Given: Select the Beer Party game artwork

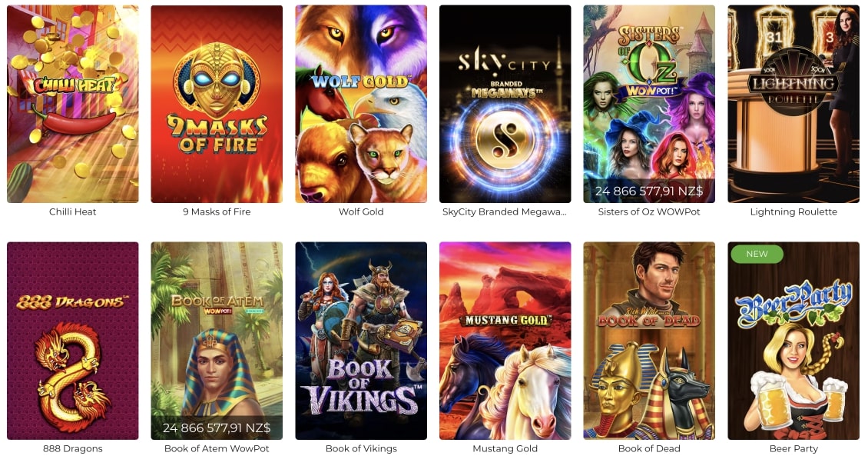Looking at the screenshot, I should 793,341.
